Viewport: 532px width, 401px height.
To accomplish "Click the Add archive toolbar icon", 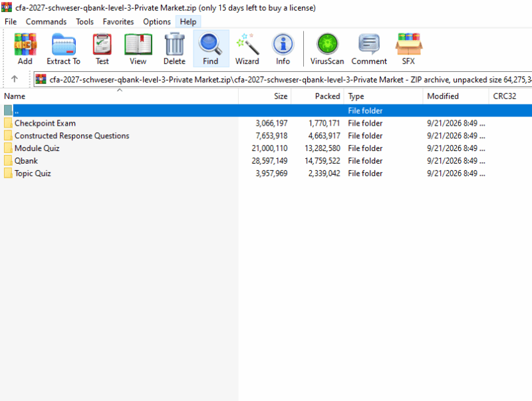I will click(x=25, y=49).
